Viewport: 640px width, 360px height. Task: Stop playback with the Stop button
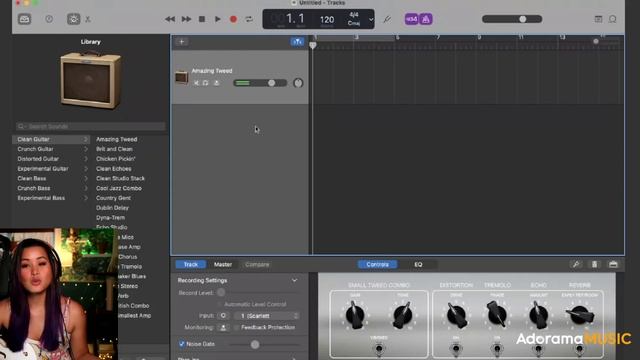point(202,19)
